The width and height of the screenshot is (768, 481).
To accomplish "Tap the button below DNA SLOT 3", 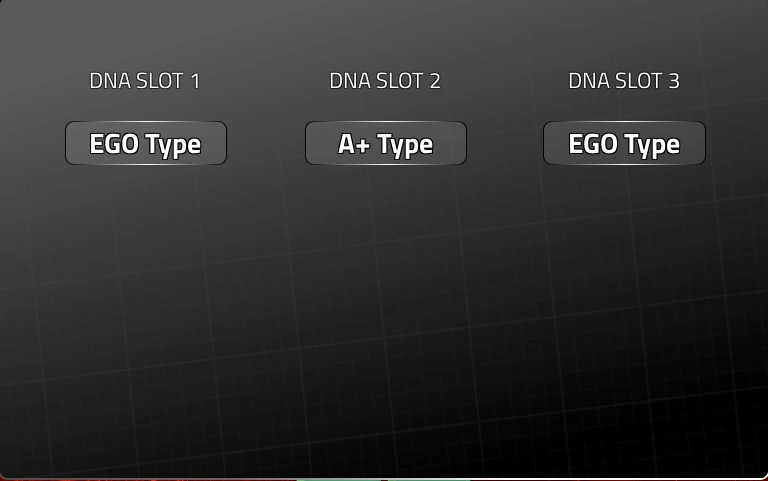I will click(x=624, y=144).
